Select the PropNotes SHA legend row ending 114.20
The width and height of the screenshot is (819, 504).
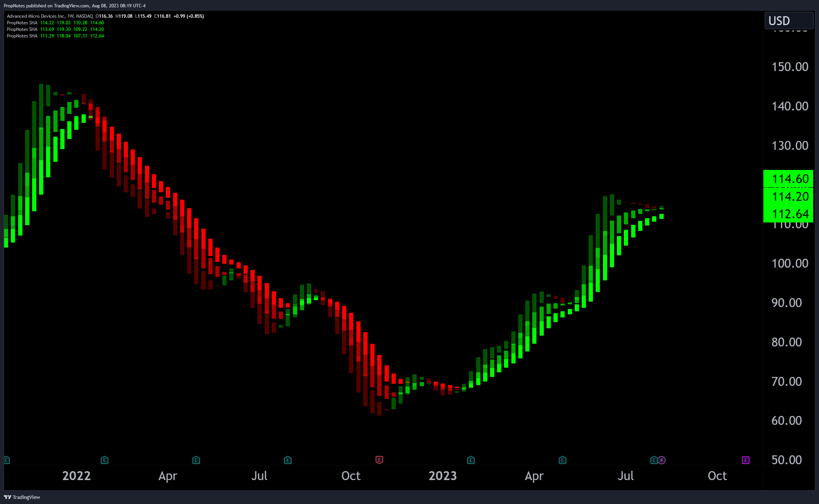[55, 29]
